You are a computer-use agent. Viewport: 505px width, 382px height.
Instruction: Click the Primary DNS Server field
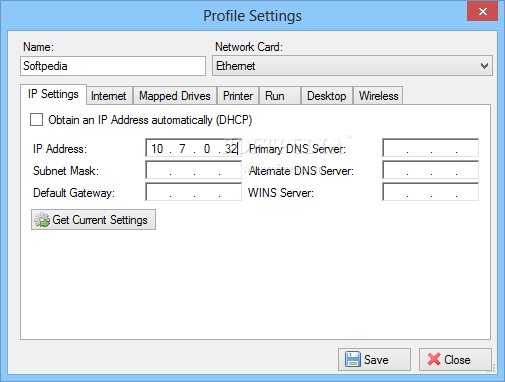point(430,148)
